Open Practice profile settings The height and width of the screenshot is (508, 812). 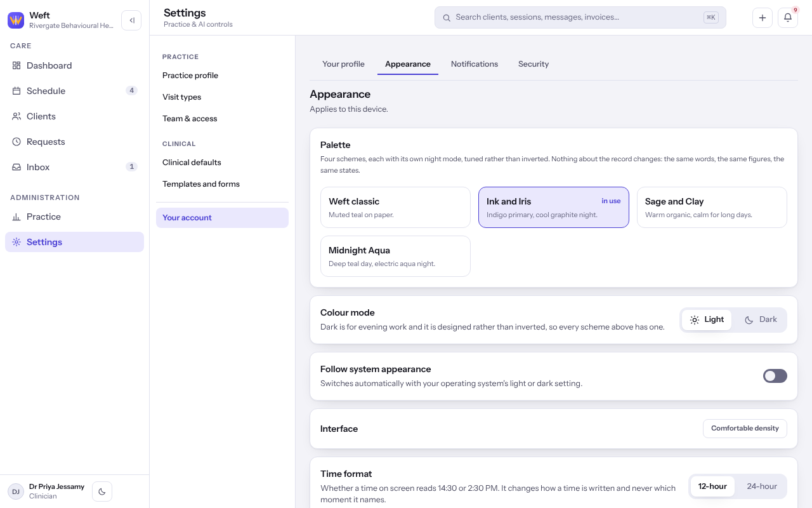coord(222,76)
